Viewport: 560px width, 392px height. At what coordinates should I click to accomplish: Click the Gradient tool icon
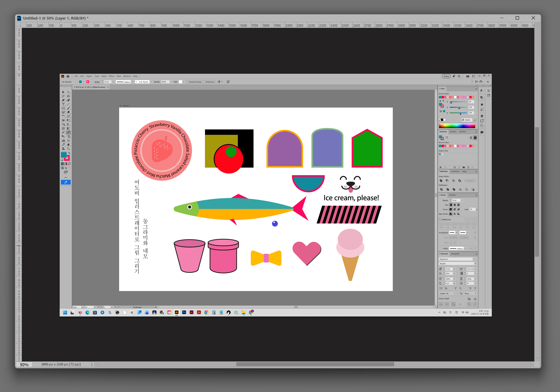68,128
